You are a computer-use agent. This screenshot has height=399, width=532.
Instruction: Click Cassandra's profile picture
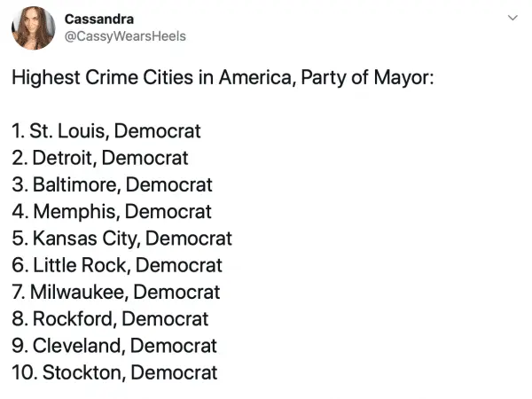click(x=33, y=27)
